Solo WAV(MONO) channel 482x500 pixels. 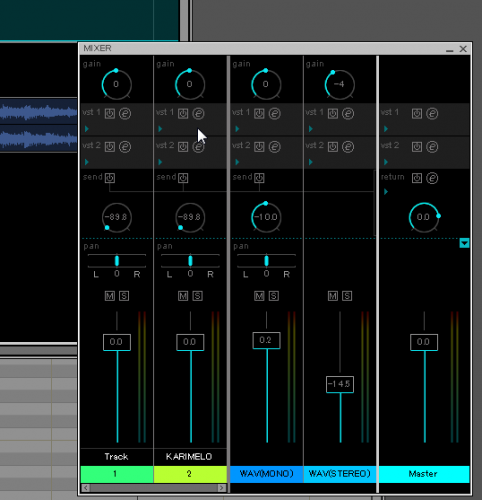[x=274, y=296]
